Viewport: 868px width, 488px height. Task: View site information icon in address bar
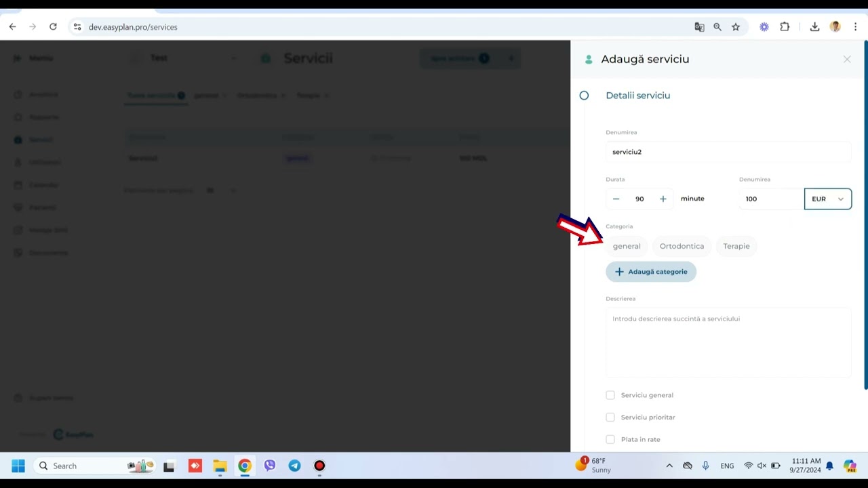[x=77, y=27]
